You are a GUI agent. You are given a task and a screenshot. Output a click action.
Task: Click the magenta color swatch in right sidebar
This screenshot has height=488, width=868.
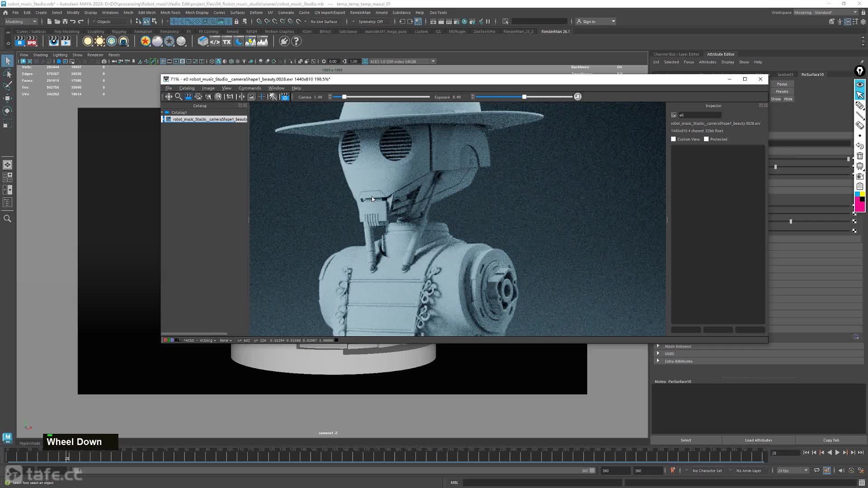point(859,206)
